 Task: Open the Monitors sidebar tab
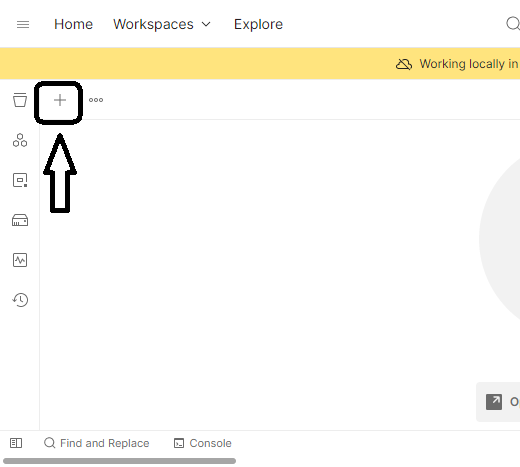(20, 260)
